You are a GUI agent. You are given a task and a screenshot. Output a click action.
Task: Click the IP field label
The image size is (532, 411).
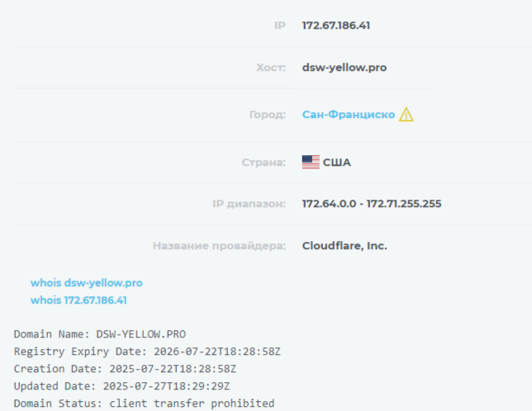[x=279, y=26]
